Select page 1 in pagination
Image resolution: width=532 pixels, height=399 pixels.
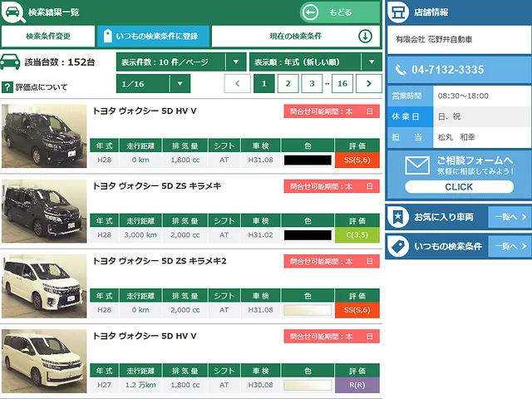tap(264, 83)
